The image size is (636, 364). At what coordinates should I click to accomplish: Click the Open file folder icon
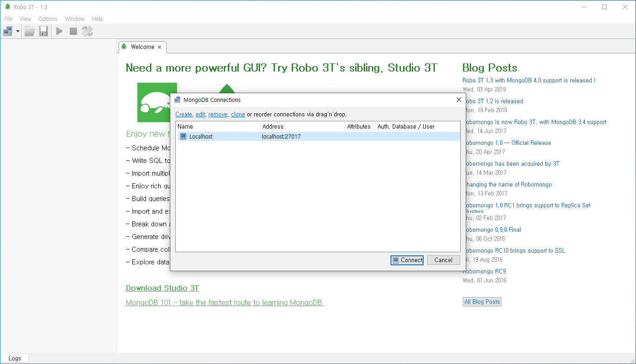point(29,31)
